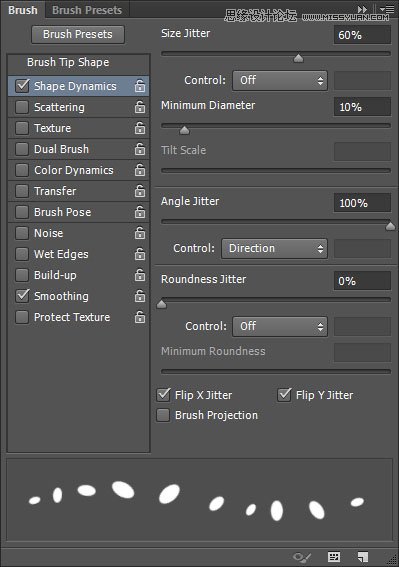The height and width of the screenshot is (567, 399).
Task: Click the Minimum Diameter 10% value field
Action: point(362,107)
